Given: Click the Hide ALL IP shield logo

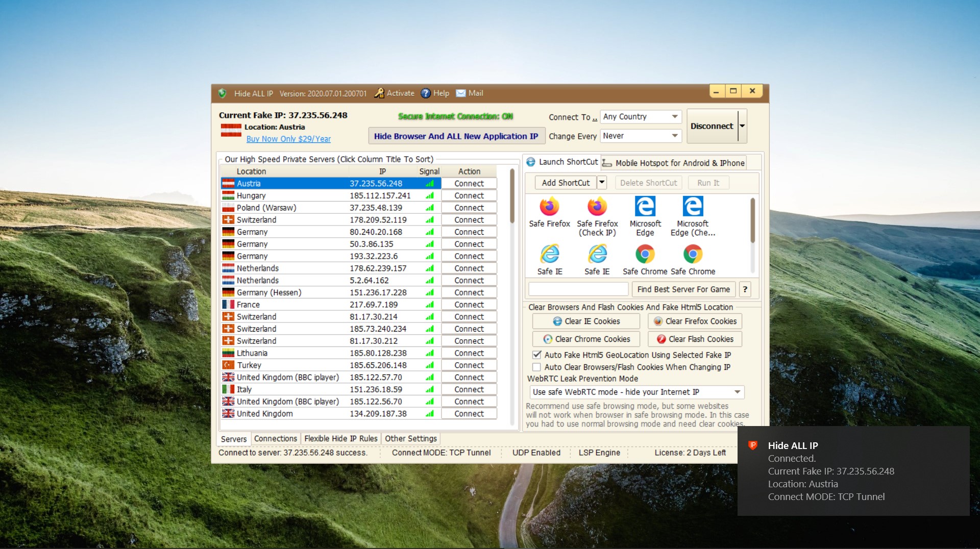Looking at the screenshot, I should (222, 93).
